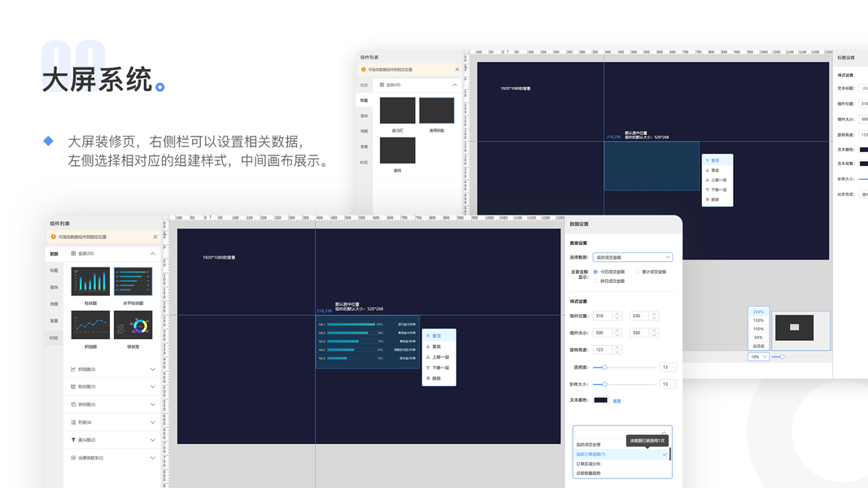Expand the 折线图(2) group chevron
This screenshot has height=488, width=868.
tap(152, 369)
